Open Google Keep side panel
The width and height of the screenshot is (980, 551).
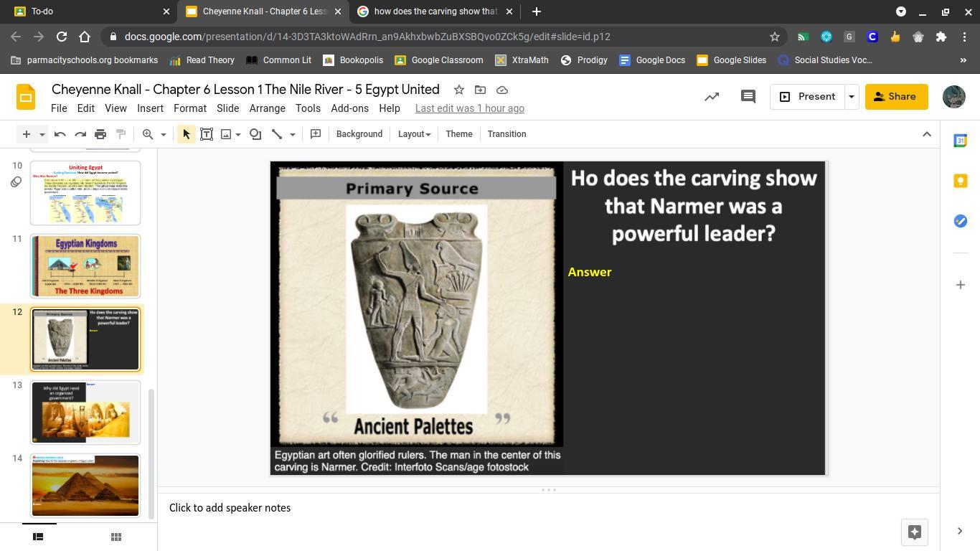click(x=960, y=181)
